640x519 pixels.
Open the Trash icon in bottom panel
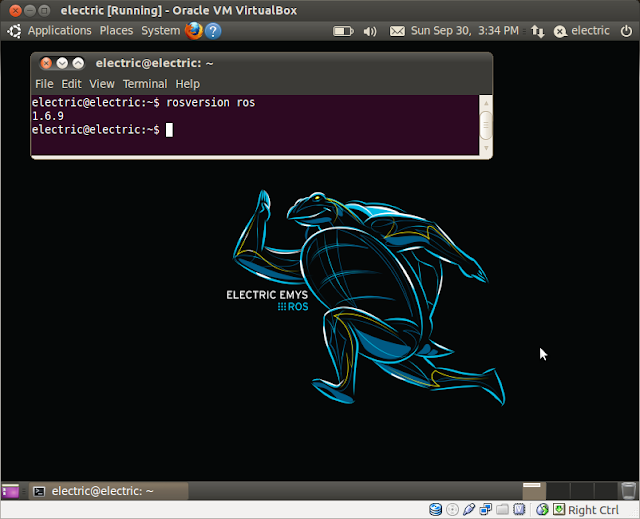[629, 490]
